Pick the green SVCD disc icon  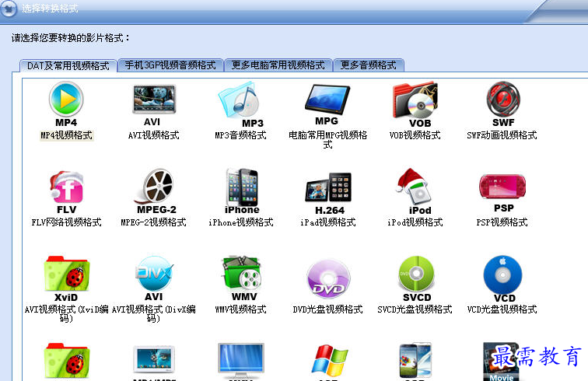(415, 274)
